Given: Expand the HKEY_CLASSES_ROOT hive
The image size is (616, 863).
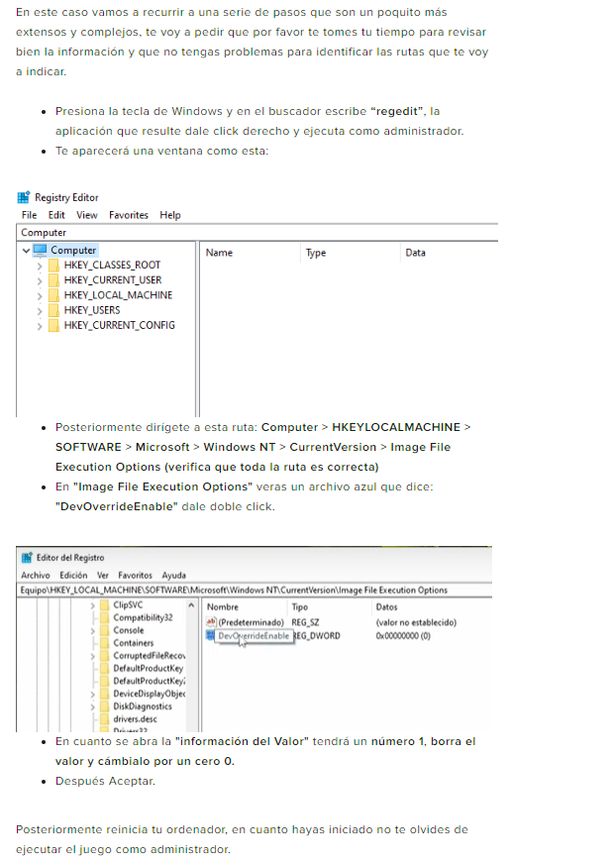Looking at the screenshot, I should (39, 266).
